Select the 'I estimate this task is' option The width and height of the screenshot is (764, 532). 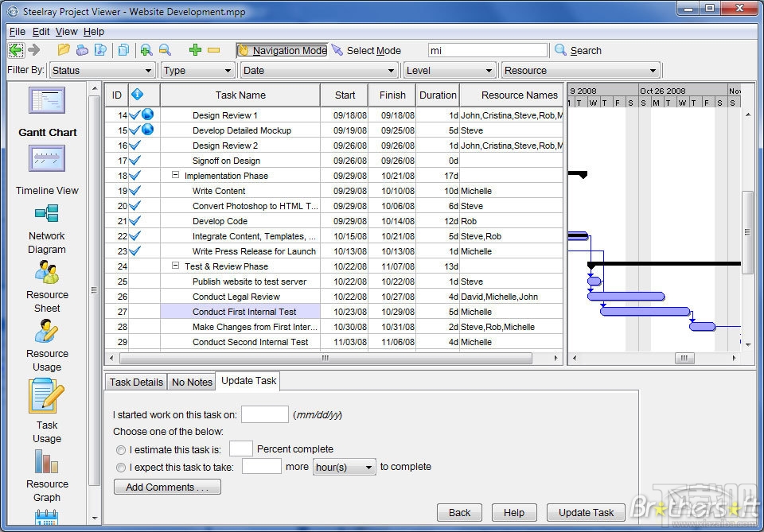(121, 449)
